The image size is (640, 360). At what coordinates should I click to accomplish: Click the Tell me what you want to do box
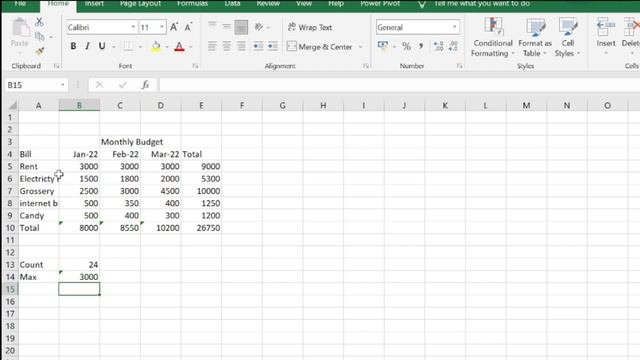coord(482,4)
